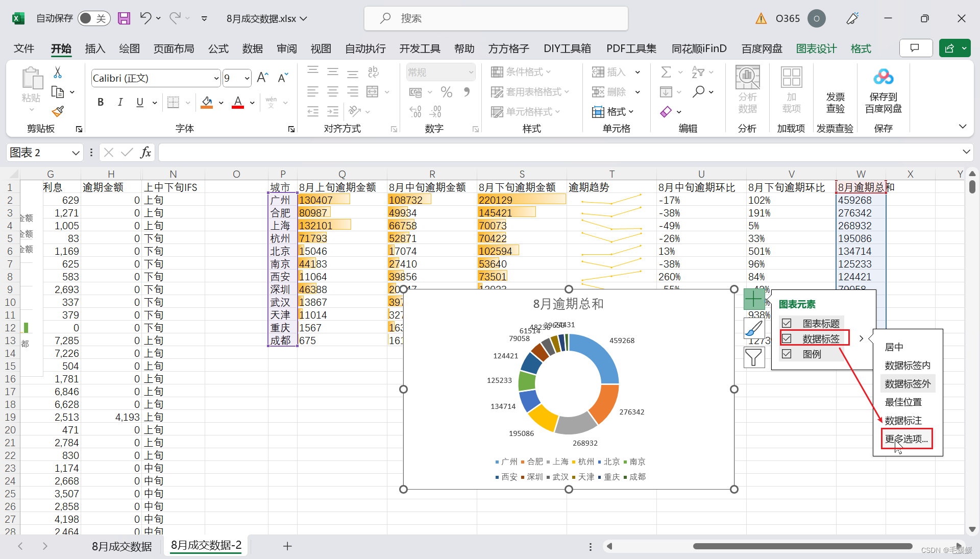Click the Decrease Font Size icon
This screenshot has height=559, width=980.
click(x=283, y=78)
